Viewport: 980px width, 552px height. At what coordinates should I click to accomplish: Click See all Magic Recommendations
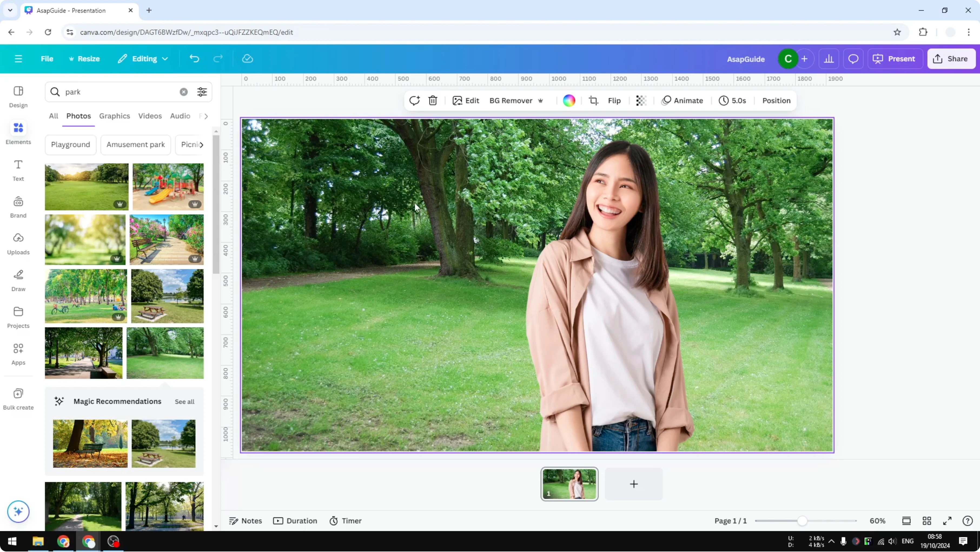pos(184,401)
